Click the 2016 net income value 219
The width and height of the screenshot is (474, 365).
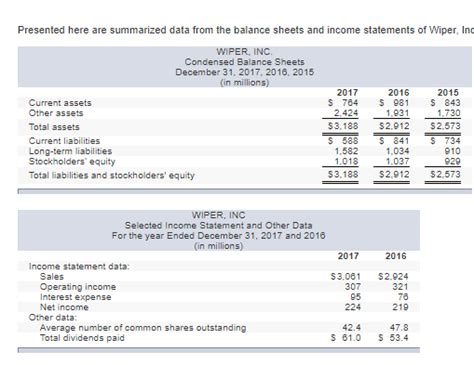[x=400, y=307]
